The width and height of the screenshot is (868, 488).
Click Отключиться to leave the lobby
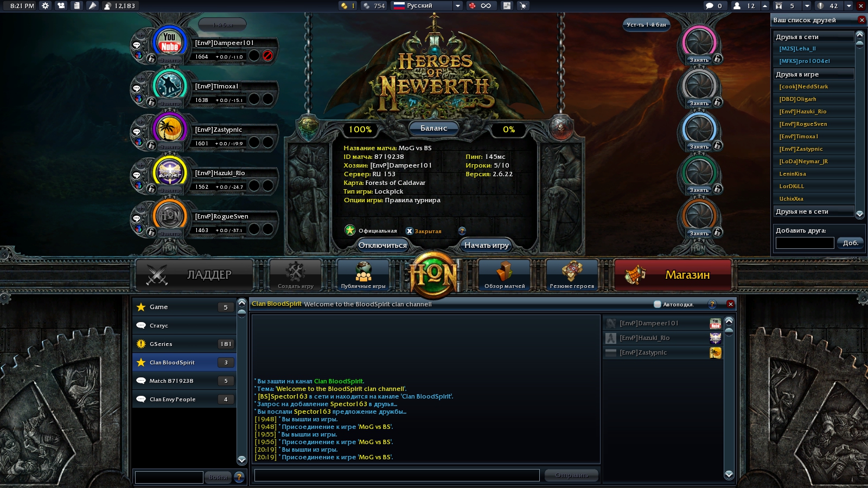(382, 245)
